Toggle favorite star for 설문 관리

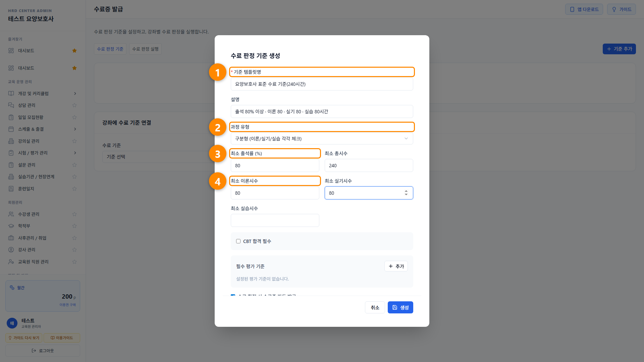(74, 165)
